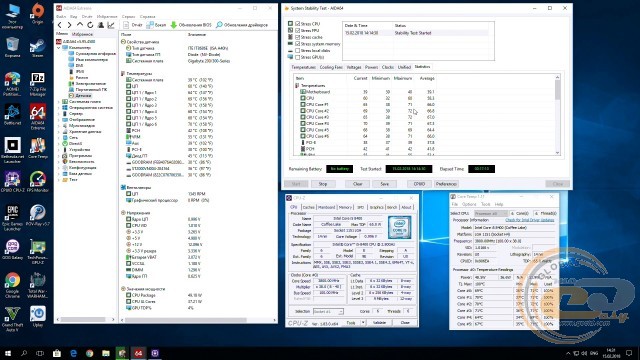Click Validate button in CPU-Z
Screen dimensions: 640x360
pyautogui.click(x=380, y=323)
